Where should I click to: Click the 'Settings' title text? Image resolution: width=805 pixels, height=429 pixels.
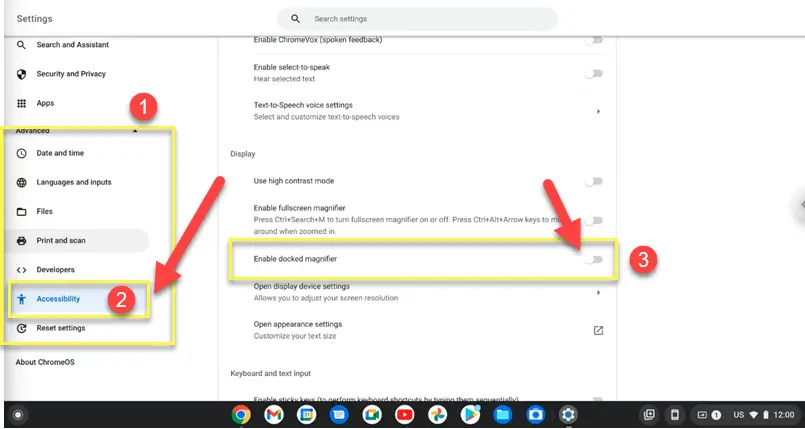click(x=34, y=19)
